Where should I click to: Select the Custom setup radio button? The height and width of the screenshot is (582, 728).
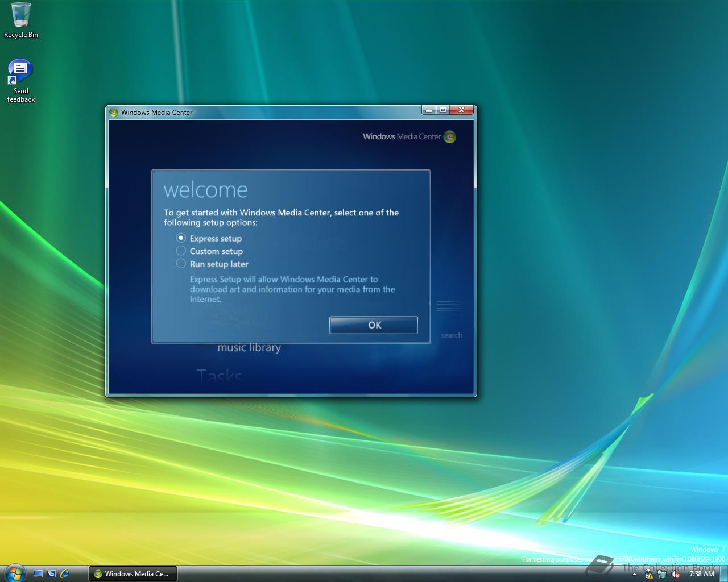pos(181,251)
